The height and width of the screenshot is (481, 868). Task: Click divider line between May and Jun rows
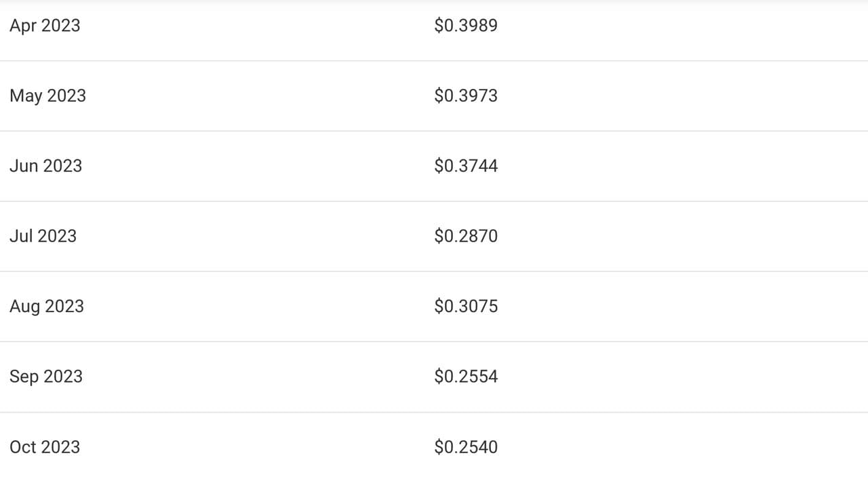coord(434,131)
